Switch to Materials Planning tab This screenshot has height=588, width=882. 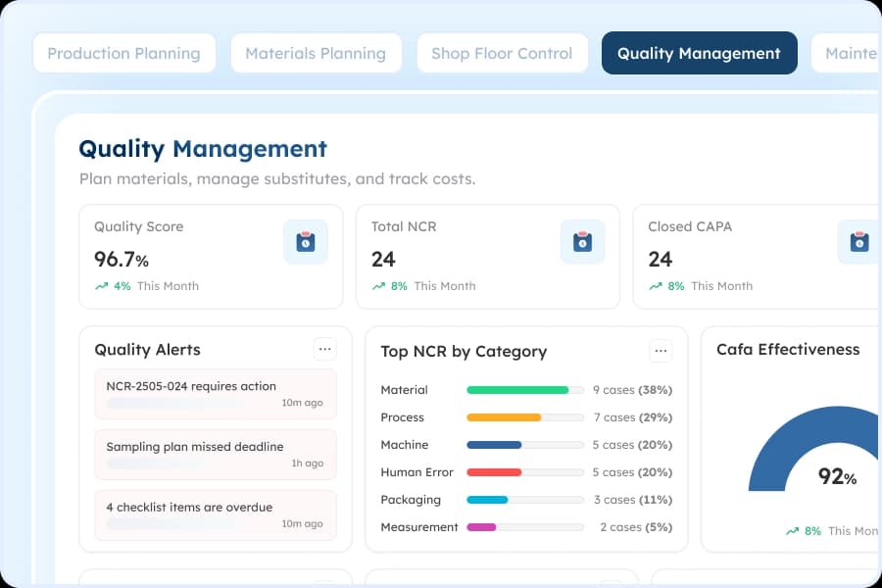[x=317, y=54]
